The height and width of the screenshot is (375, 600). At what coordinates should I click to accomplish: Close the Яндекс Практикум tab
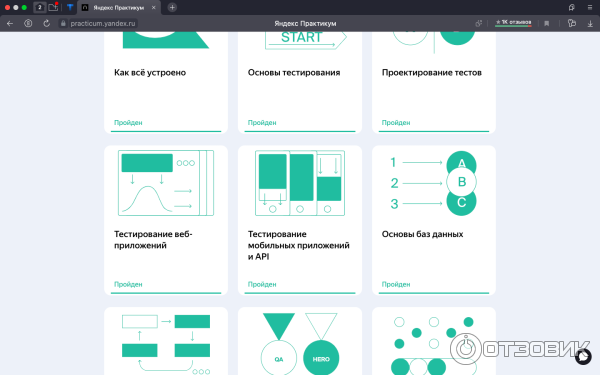click(x=153, y=8)
